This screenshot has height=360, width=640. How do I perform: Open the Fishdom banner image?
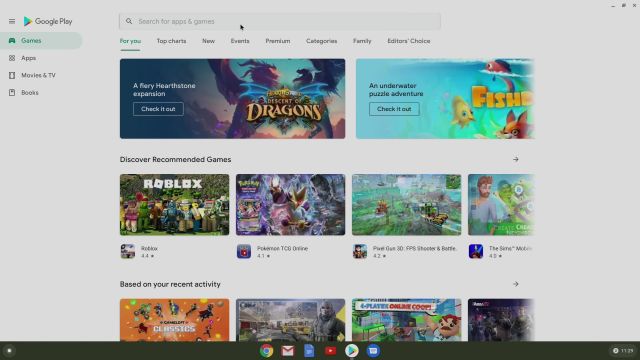click(x=445, y=99)
